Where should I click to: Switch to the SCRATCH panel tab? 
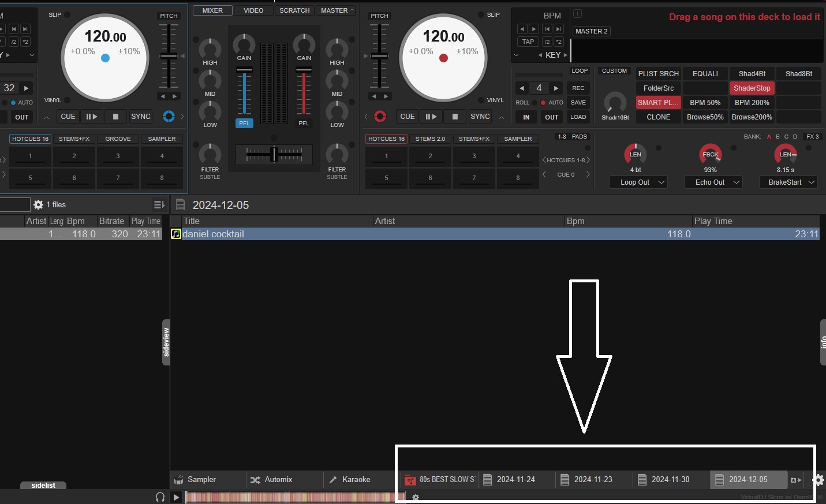tap(294, 10)
